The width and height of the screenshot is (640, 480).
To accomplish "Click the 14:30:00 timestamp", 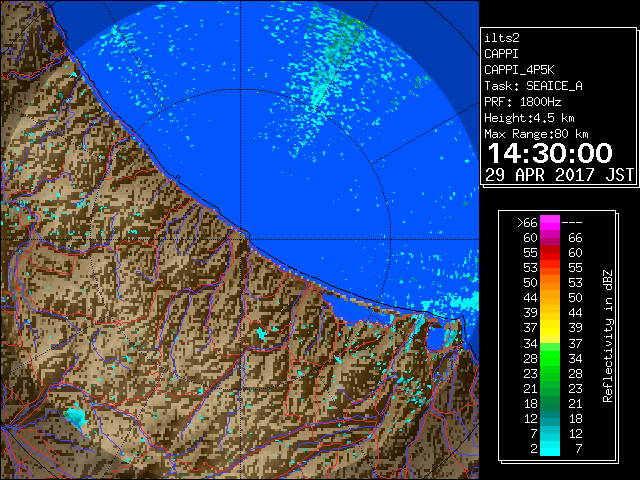I will click(550, 153).
